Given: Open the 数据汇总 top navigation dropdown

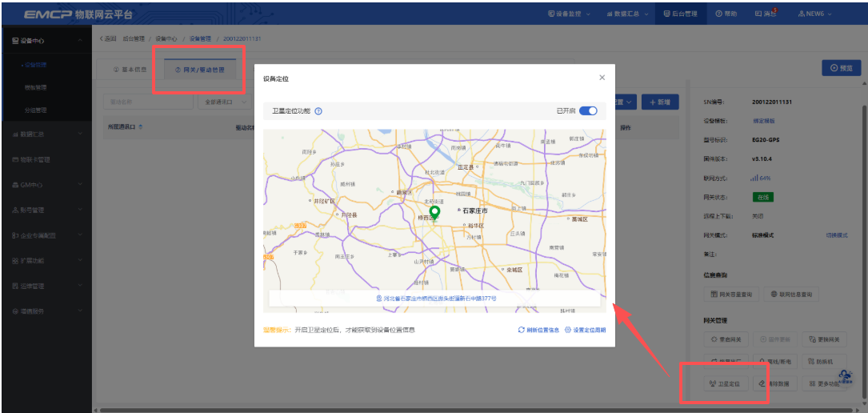Looking at the screenshot, I should [x=627, y=14].
